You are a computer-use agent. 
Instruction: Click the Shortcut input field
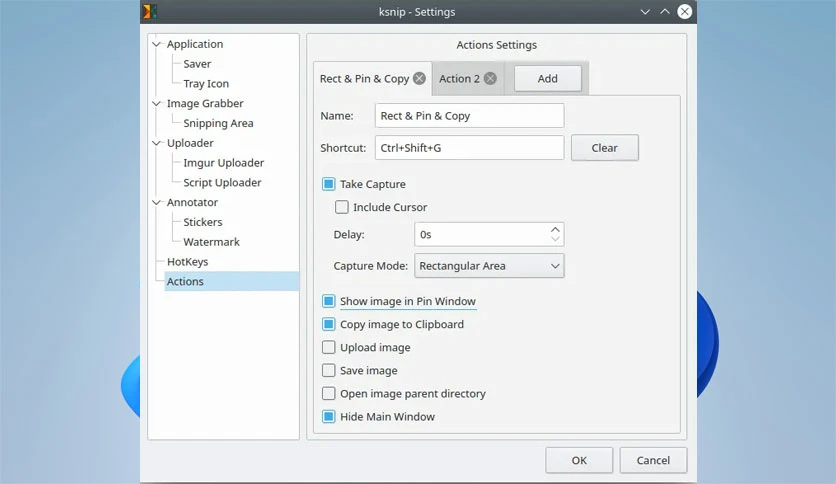[469, 148]
